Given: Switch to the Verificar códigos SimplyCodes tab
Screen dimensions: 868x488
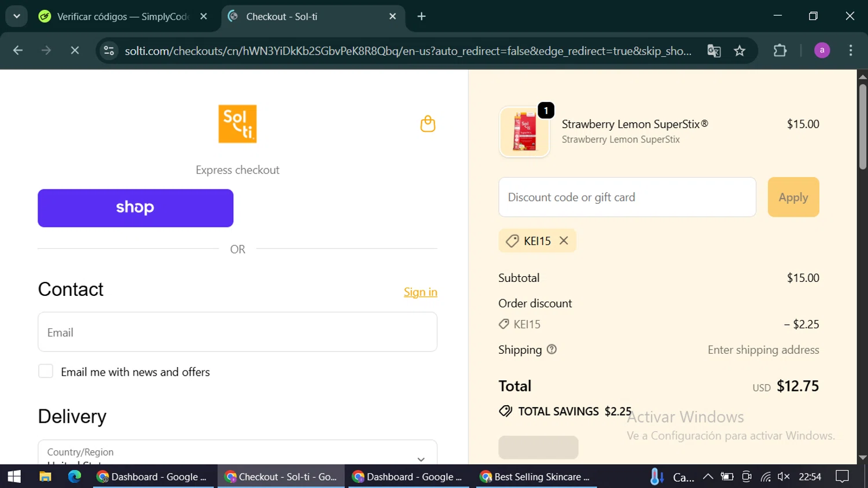Looking at the screenshot, I should (122, 16).
